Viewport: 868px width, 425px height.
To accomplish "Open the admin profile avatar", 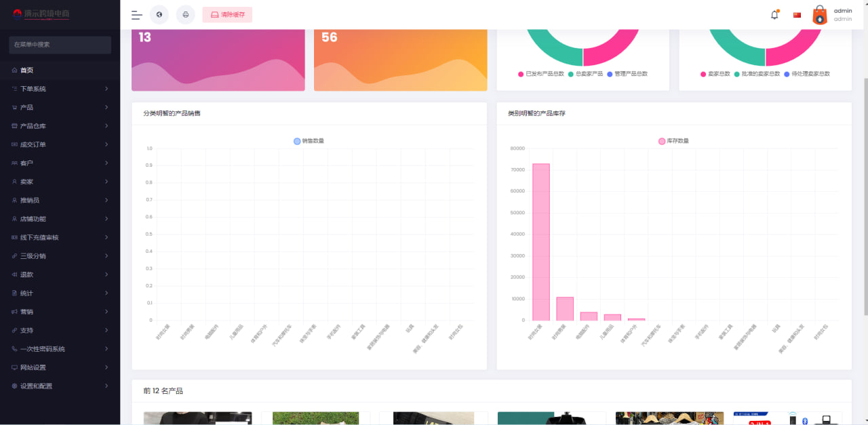I will 820,15.
